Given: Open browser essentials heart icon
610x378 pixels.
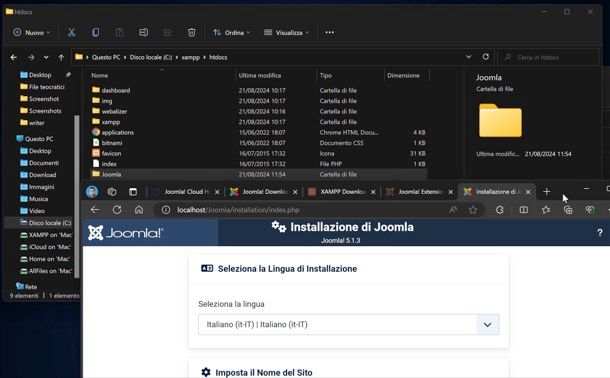Looking at the screenshot, I should 590,210.
